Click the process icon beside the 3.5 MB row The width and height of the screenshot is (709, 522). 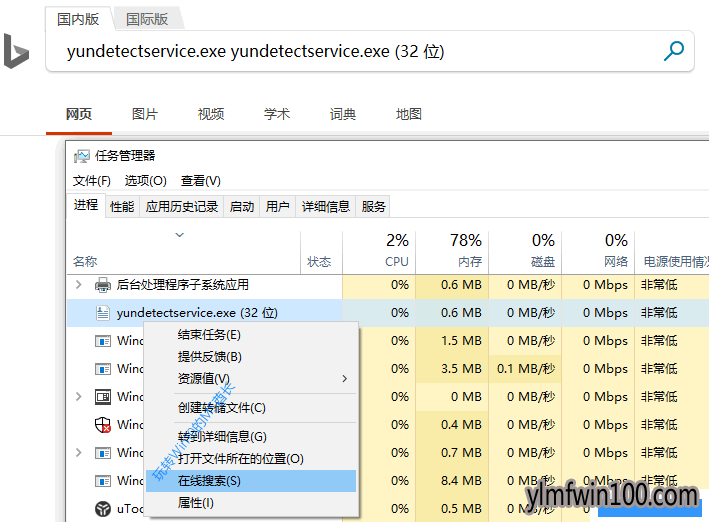click(x=103, y=369)
